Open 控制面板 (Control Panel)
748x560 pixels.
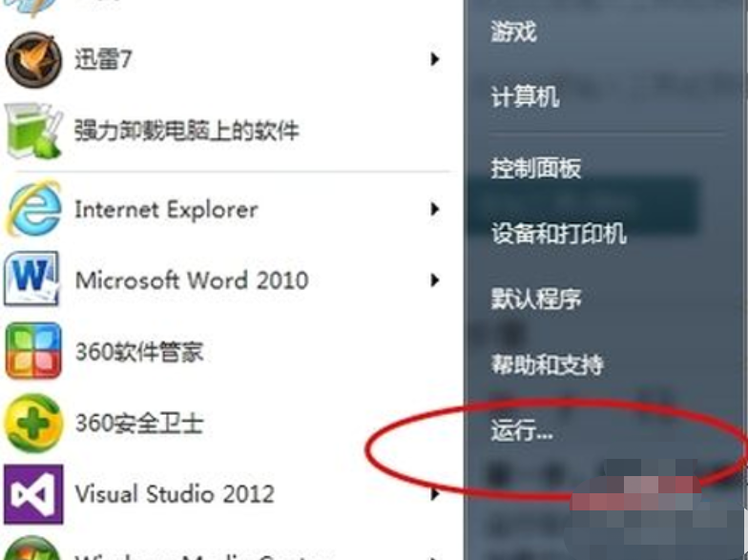(536, 168)
